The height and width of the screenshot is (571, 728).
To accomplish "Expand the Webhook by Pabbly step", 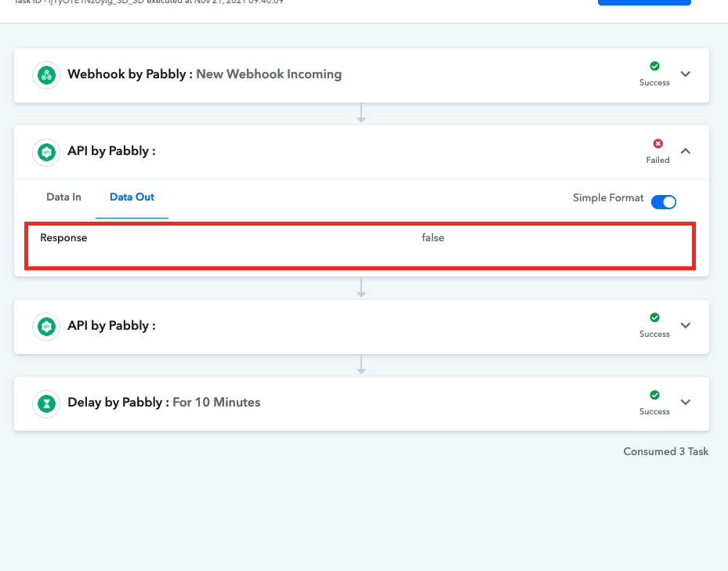I will point(686,74).
